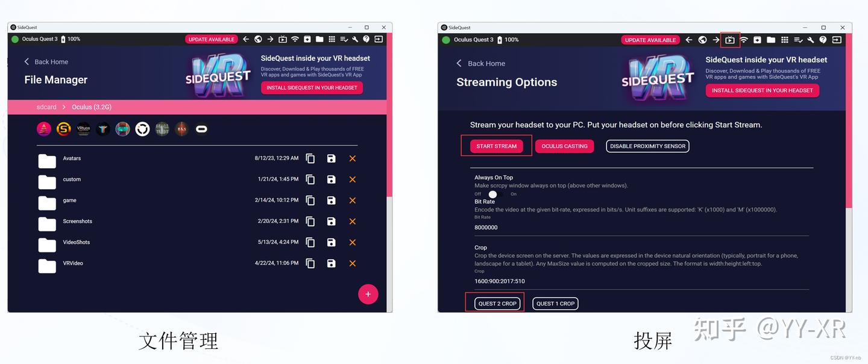Click the QUEST 2 CROP button
The width and height of the screenshot is (868, 364).
click(x=497, y=303)
